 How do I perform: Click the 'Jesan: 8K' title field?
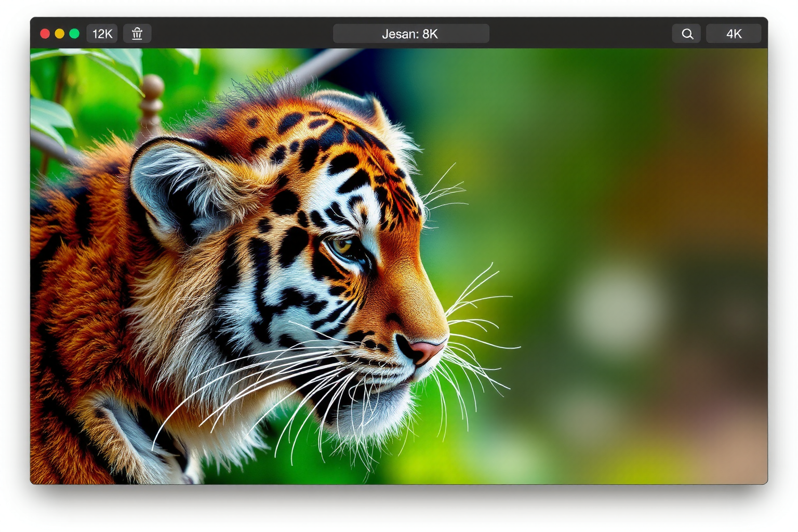pos(410,34)
